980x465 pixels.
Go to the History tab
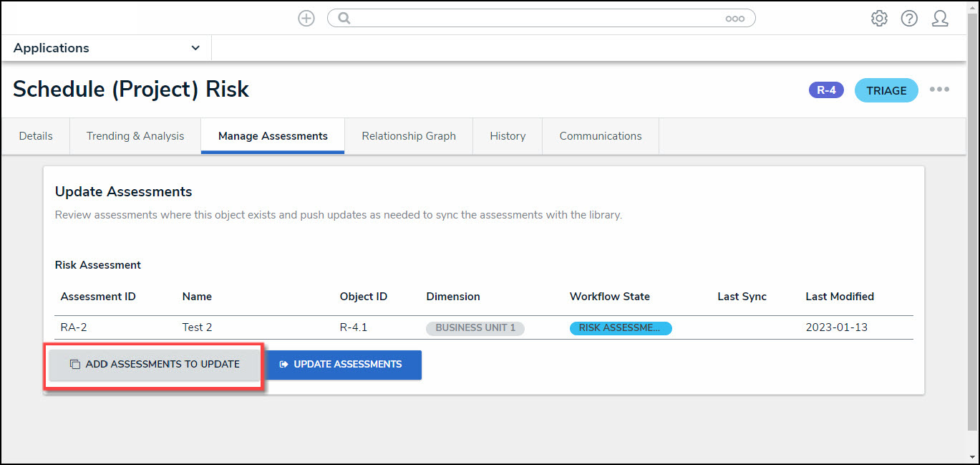pos(508,136)
